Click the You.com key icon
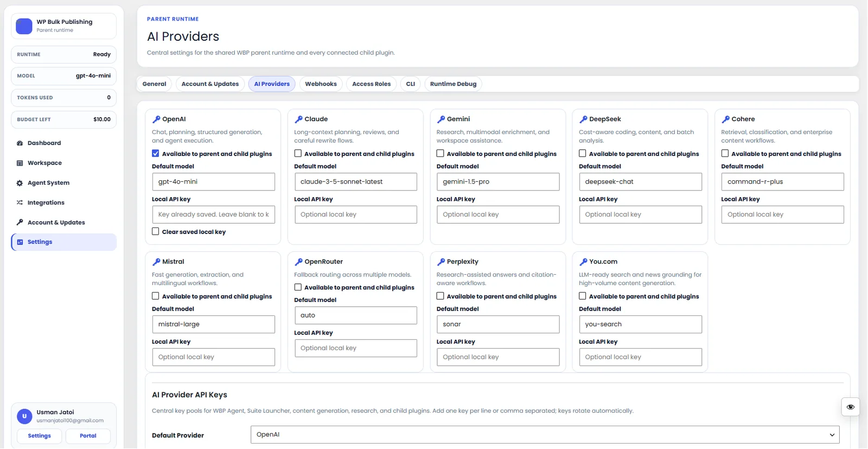This screenshot has width=868, height=449. coord(583,262)
